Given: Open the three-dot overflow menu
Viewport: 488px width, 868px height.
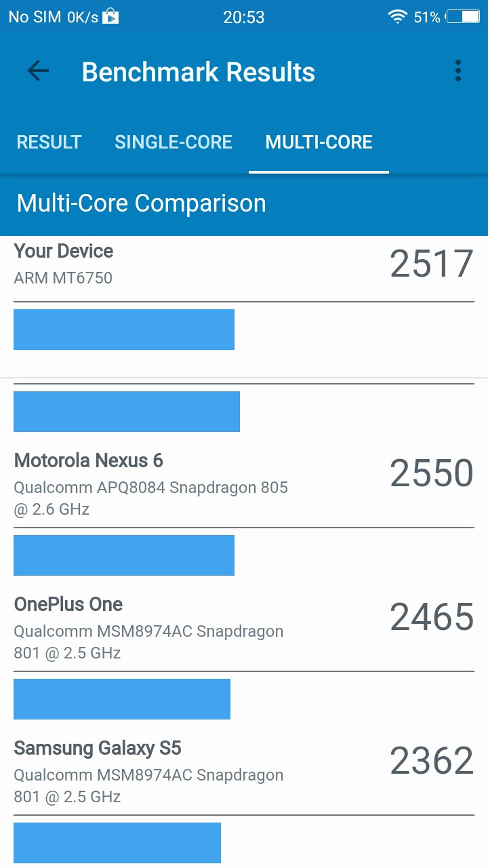Looking at the screenshot, I should point(458,71).
